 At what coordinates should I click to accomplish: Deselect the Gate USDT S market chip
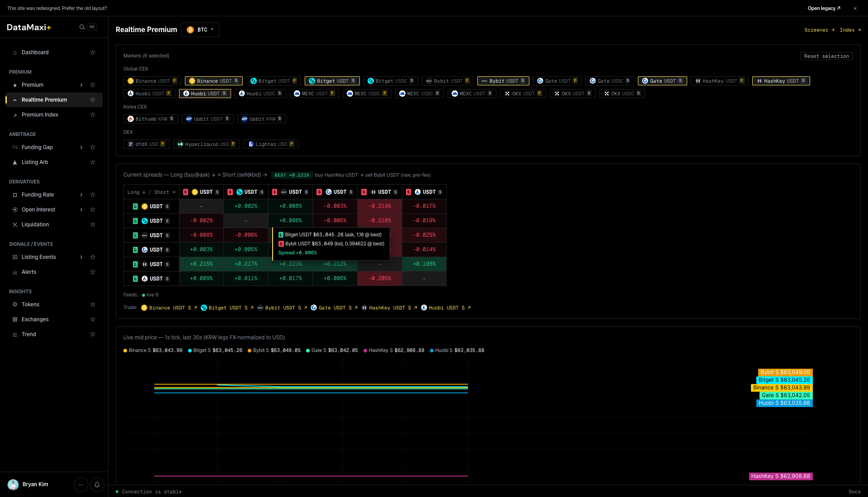point(662,81)
